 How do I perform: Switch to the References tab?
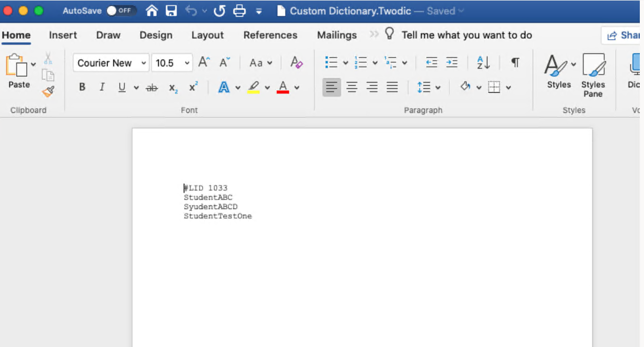pyautogui.click(x=270, y=35)
